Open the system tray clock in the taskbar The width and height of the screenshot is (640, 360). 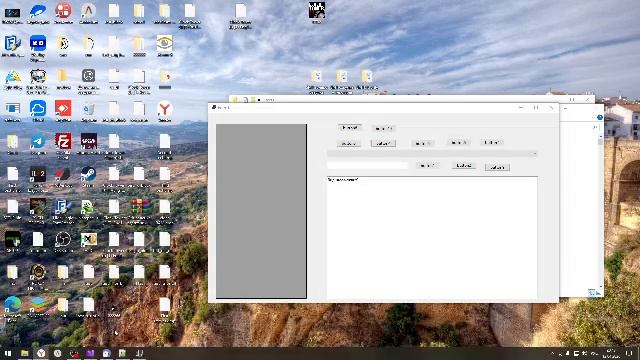611,353
